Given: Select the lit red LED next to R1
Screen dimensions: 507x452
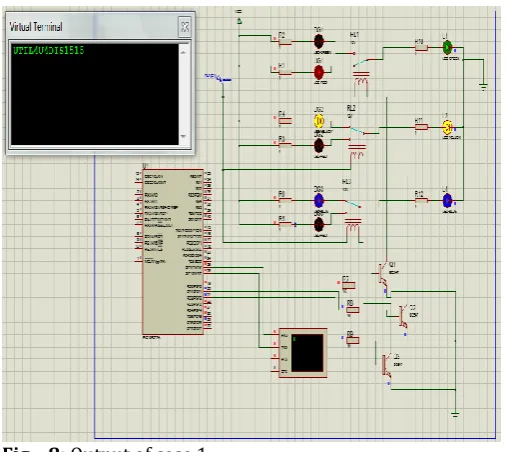Looking at the screenshot, I should click(319, 72).
